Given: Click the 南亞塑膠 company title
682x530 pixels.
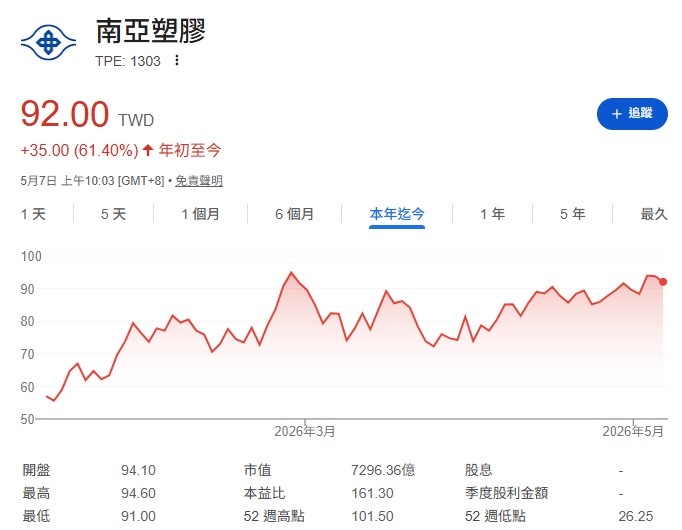Looking at the screenshot, I should point(150,31).
